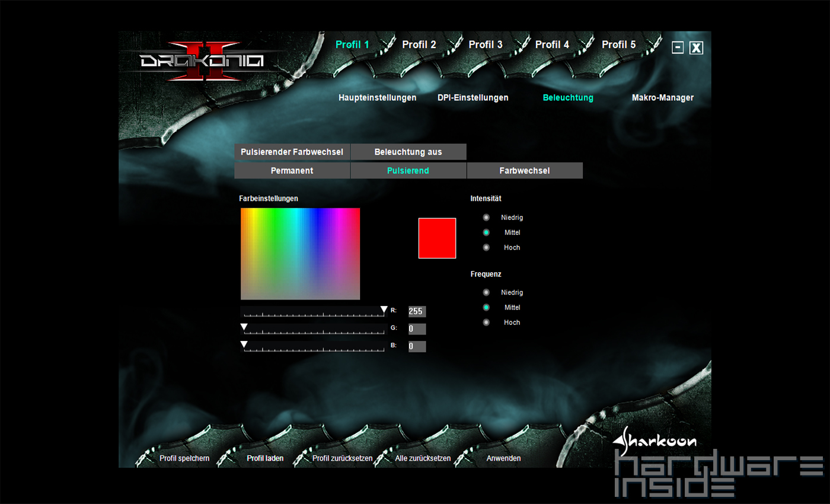This screenshot has width=830, height=504.
Task: Set Intensität to Niedrig
Action: tap(486, 218)
